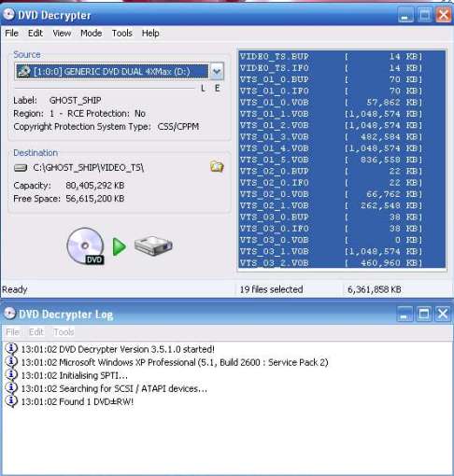Close the DVD Decrypter Log window
The width and height of the screenshot is (454, 476).
[443, 314]
